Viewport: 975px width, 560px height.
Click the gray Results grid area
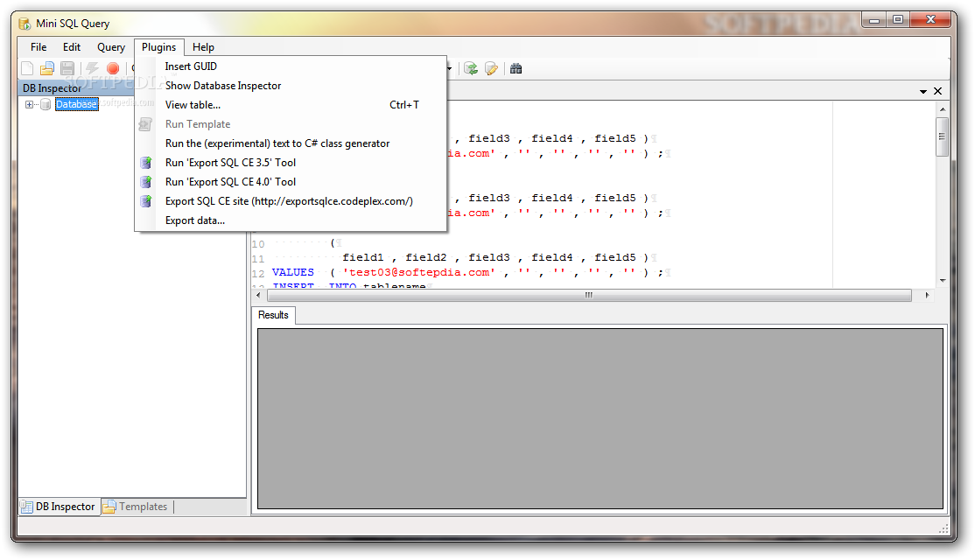pos(600,418)
